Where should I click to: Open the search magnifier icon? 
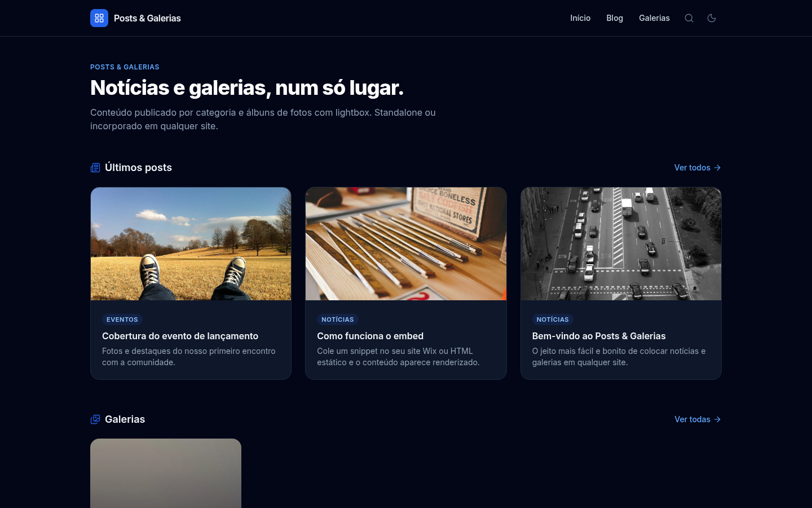(x=689, y=18)
